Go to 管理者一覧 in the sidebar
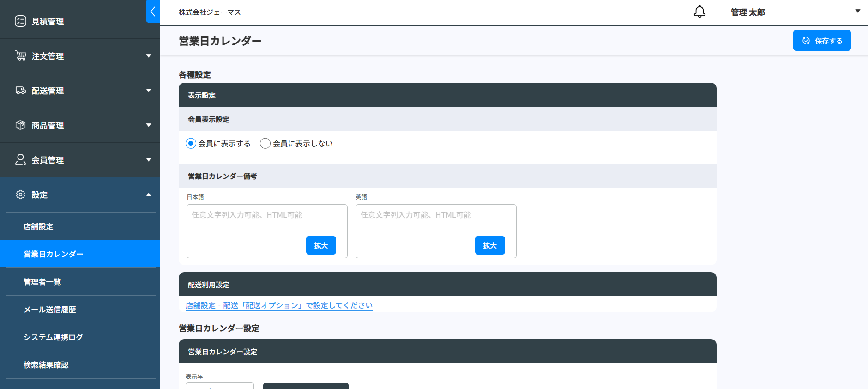Viewport: 868px width, 389px height. coord(42,282)
